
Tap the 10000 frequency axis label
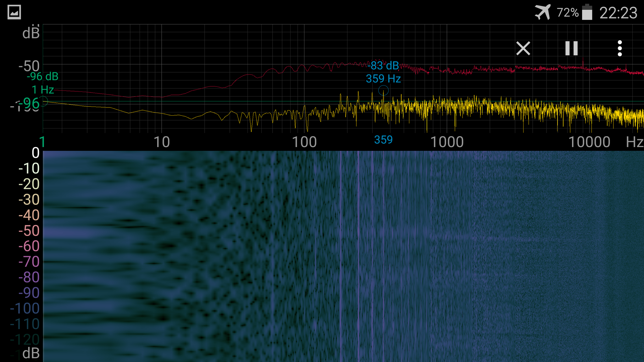(589, 142)
